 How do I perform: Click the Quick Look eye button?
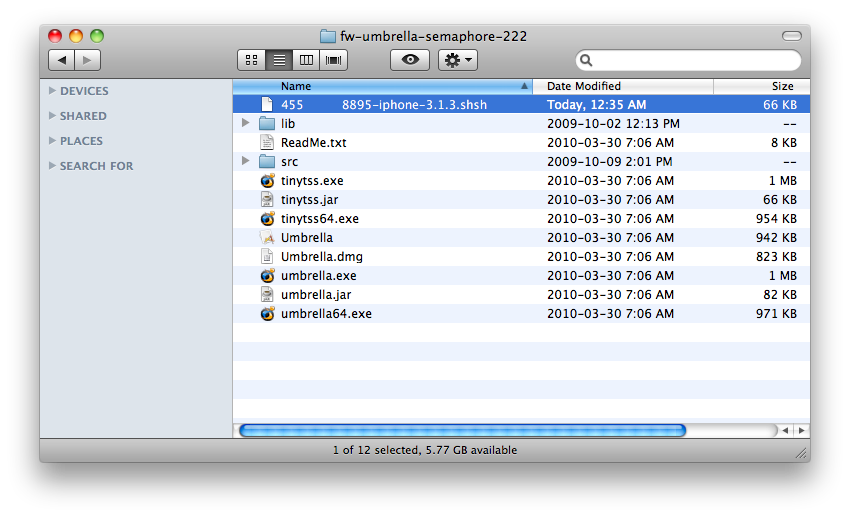click(x=410, y=60)
